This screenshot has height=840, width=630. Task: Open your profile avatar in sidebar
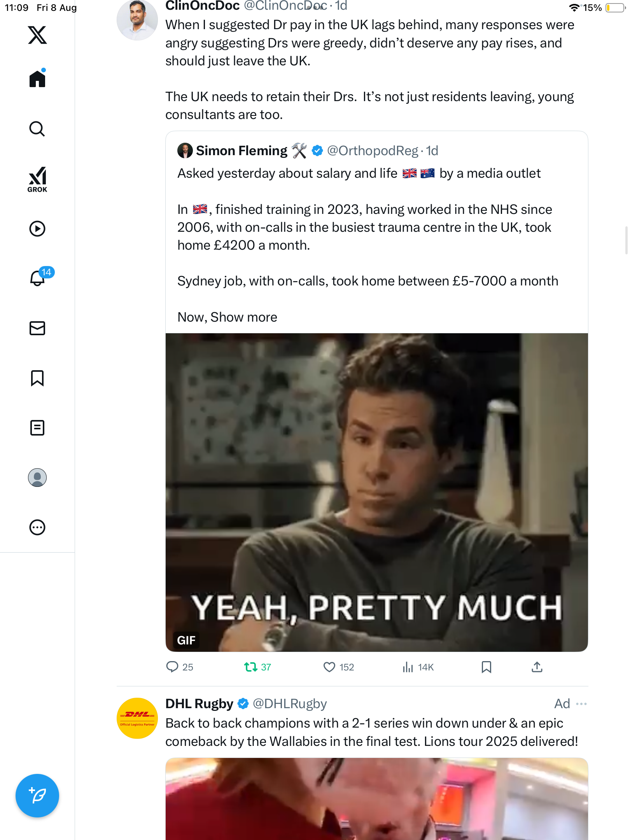[x=37, y=478]
